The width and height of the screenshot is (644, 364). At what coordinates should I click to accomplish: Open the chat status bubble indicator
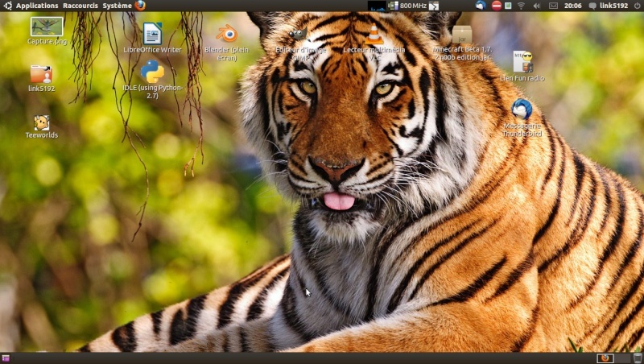[x=592, y=6]
